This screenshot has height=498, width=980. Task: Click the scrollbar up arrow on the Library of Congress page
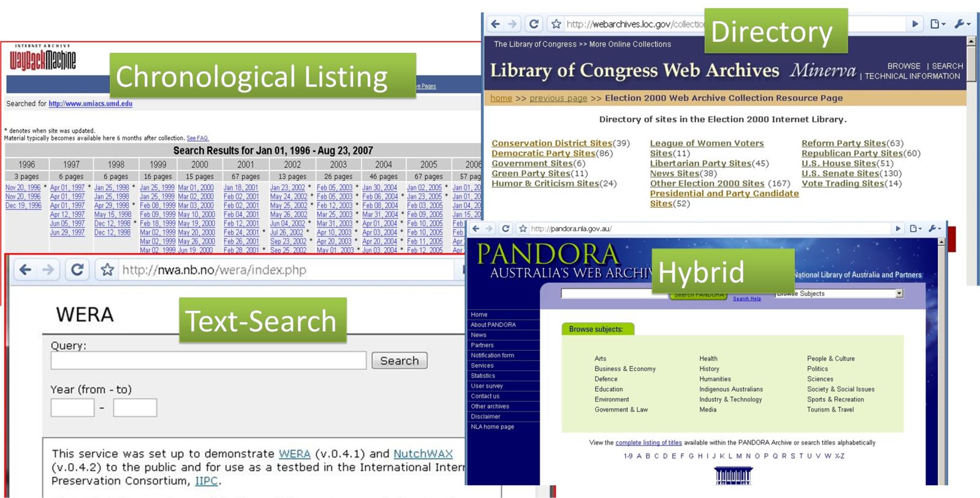pyautogui.click(x=971, y=42)
